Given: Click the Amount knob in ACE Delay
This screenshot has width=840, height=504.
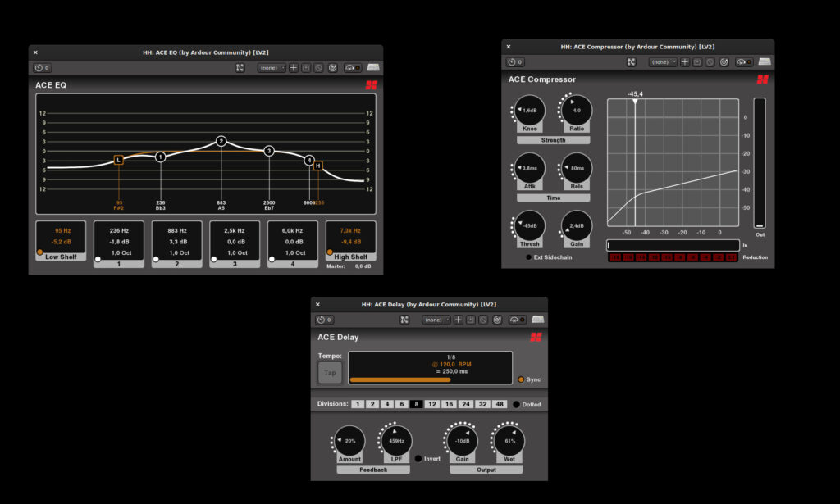Looking at the screenshot, I should pos(349,441).
